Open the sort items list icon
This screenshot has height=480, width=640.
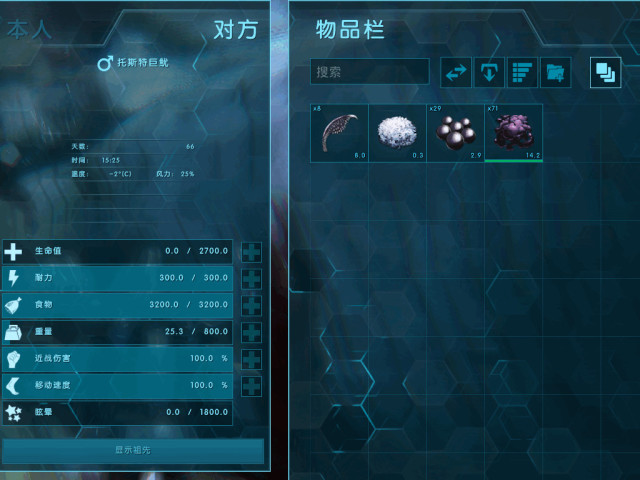pyautogui.click(x=522, y=73)
